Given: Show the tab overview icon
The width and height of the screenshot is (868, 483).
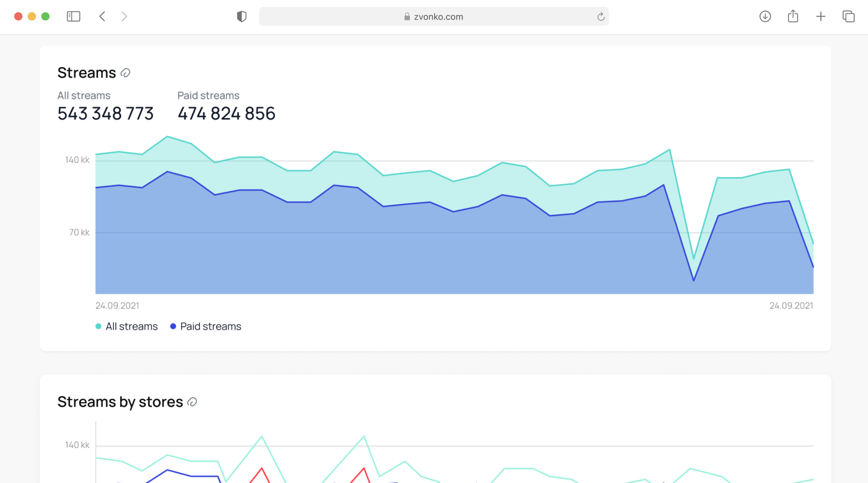Looking at the screenshot, I should click(x=848, y=17).
